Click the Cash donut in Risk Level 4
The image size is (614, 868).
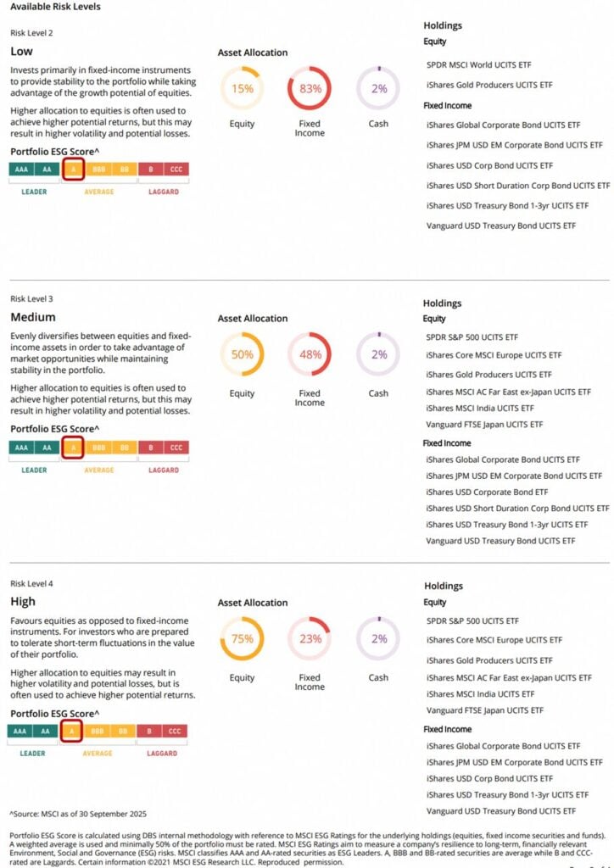pos(378,639)
